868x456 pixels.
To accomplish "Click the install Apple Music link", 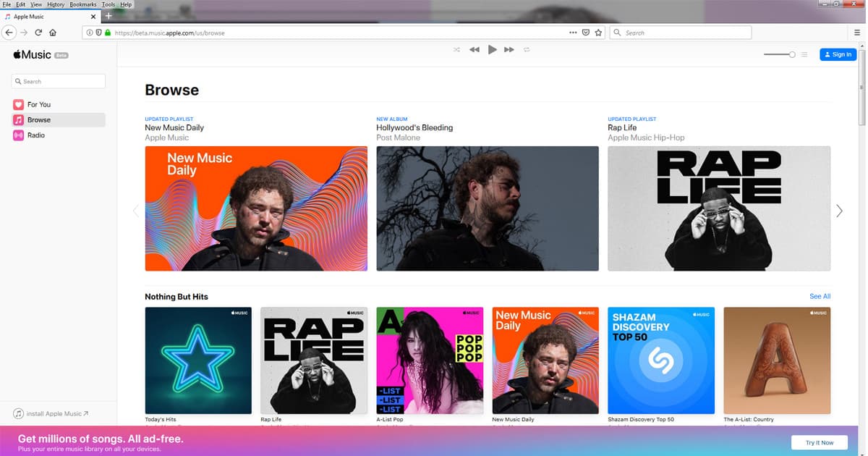I will (51, 413).
